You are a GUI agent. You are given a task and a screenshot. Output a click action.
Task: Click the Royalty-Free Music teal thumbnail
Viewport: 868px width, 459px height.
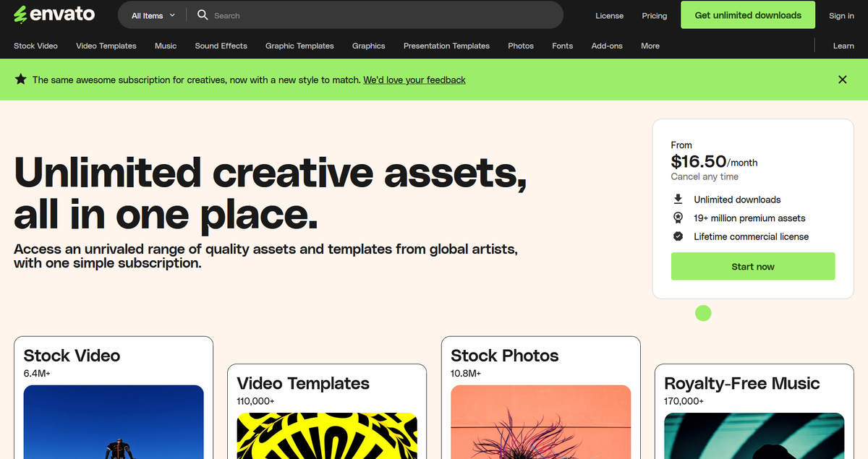pos(754,436)
